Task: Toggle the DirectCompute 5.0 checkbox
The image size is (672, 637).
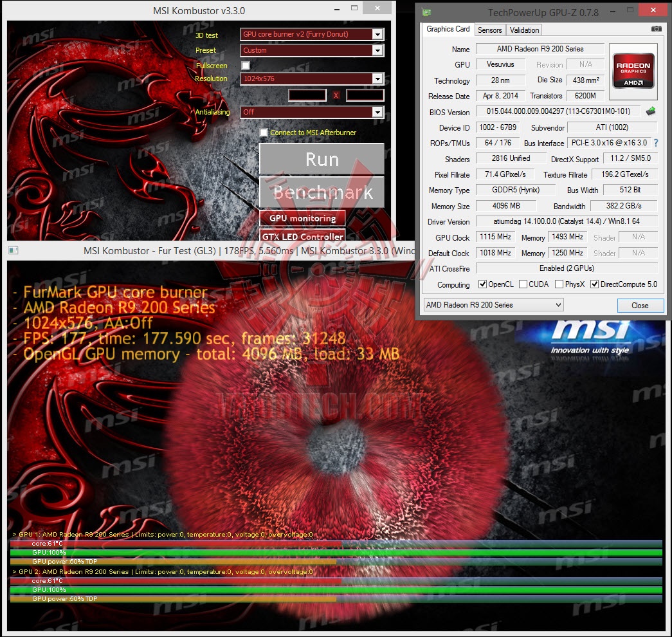Action: pos(594,284)
